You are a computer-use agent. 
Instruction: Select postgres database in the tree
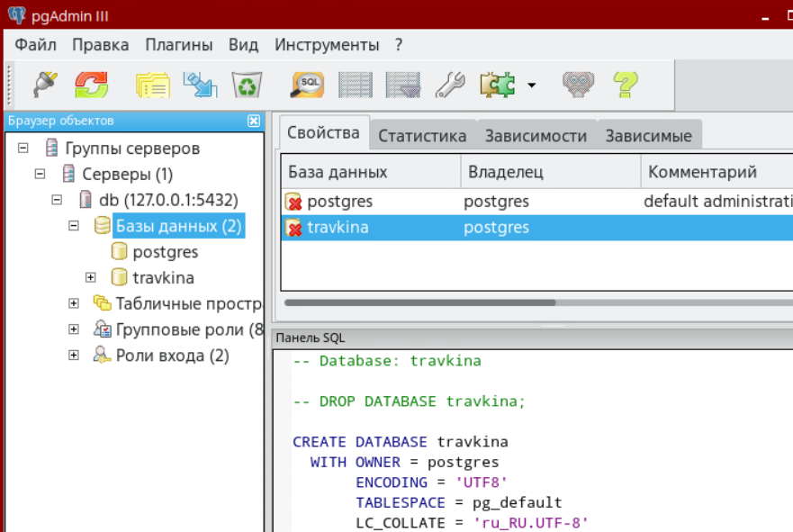pos(166,252)
